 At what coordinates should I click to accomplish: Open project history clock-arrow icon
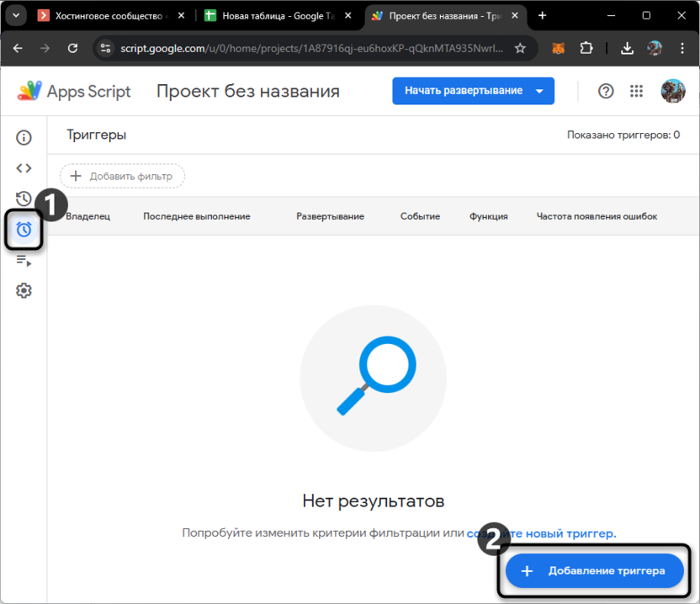[x=24, y=199]
